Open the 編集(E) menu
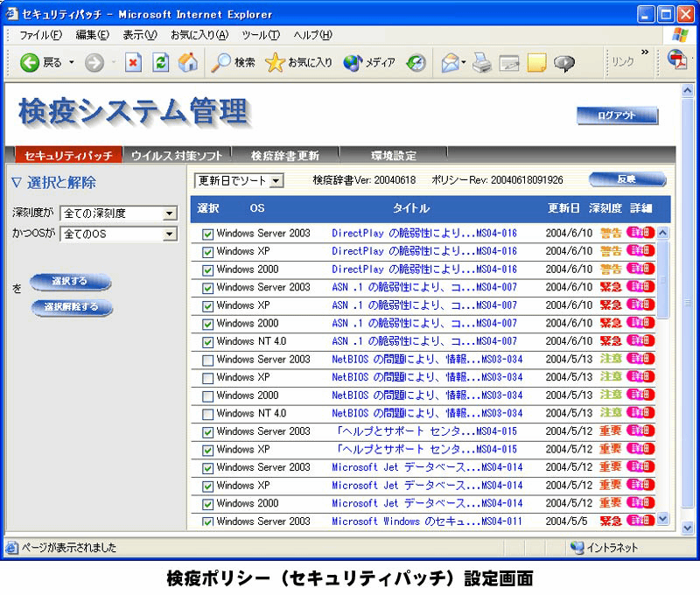 click(93, 35)
